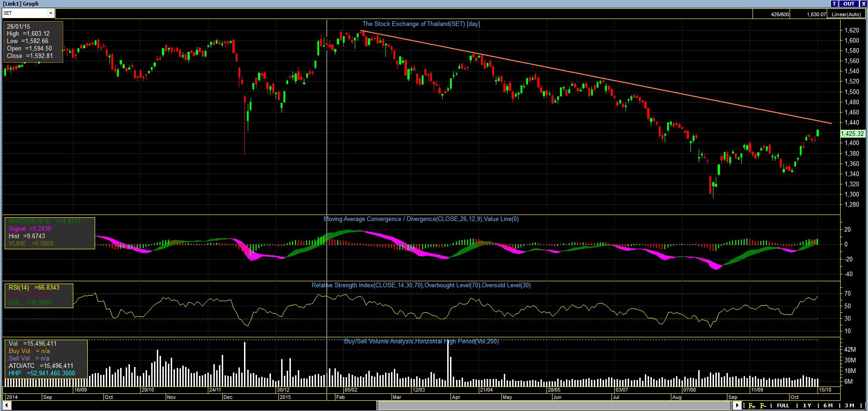Click the OHLC data box dated 28/01/15
Viewport: 868px width, 411px height.
(x=34, y=41)
